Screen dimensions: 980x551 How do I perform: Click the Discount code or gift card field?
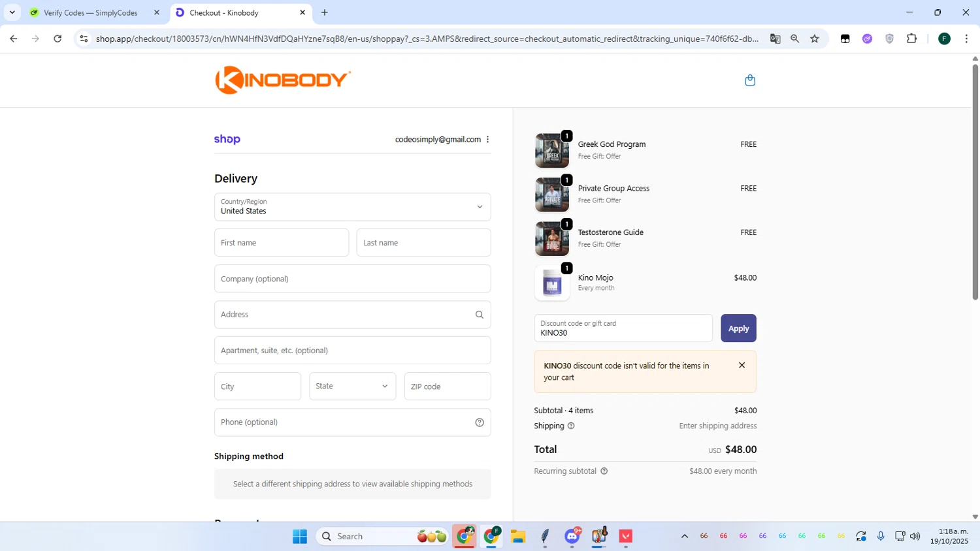pyautogui.click(x=623, y=328)
